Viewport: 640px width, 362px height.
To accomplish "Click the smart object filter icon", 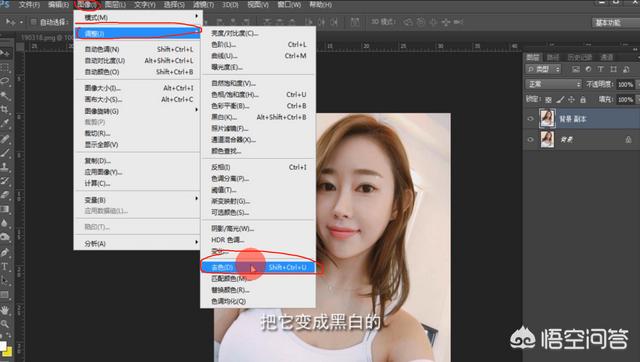I will pos(626,69).
